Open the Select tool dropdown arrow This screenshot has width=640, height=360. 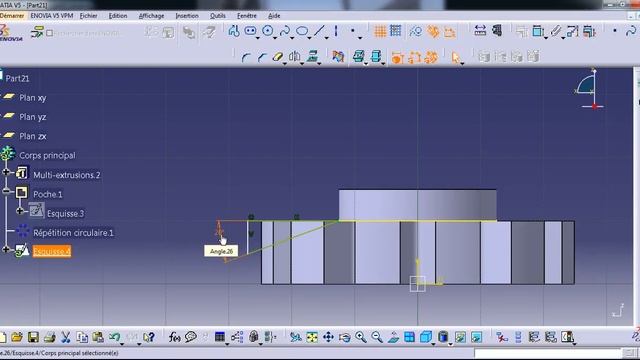(x=462, y=64)
